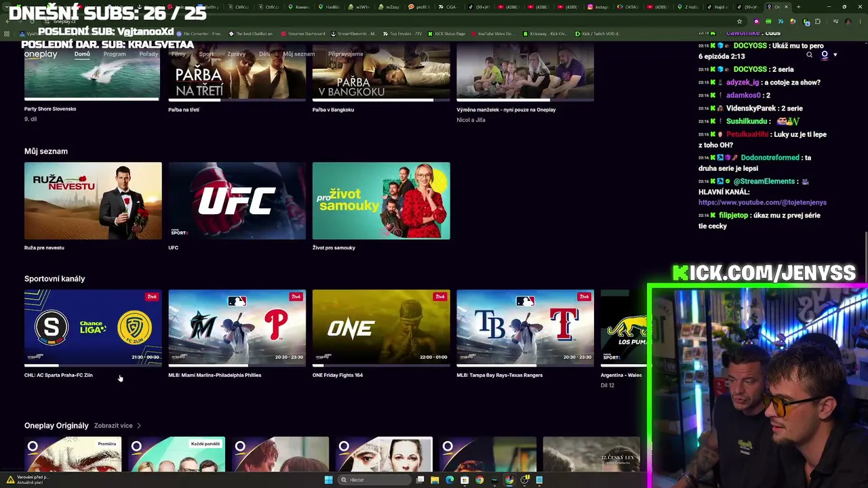Expand Oneplay Originály with the chevron arrow
Viewport: 868px width, 488px height.
click(x=139, y=426)
